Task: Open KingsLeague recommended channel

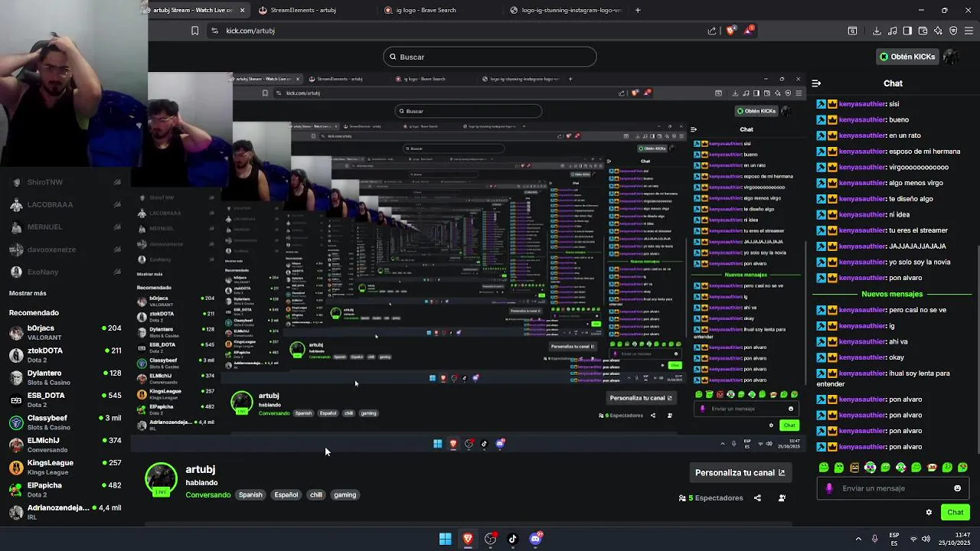Action: pyautogui.click(x=65, y=467)
